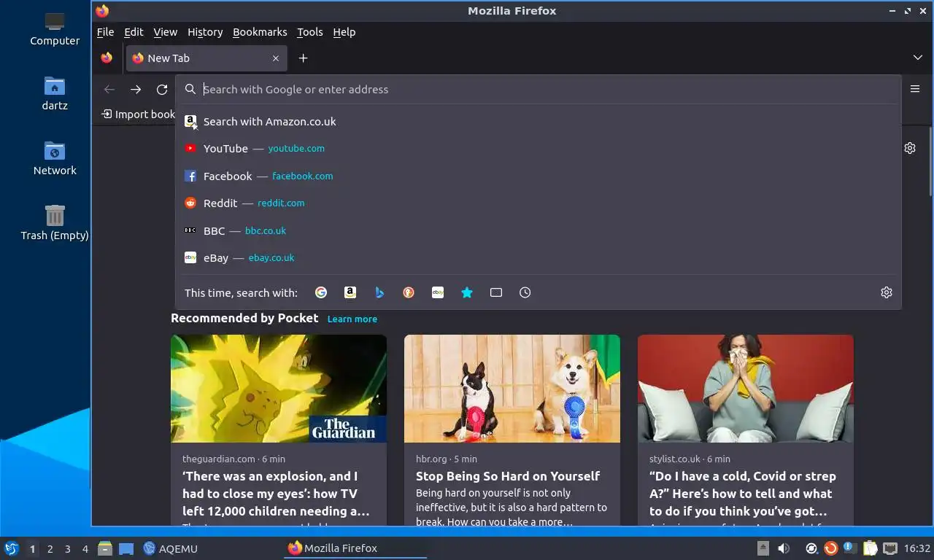934x560 pixels.
Task: Open the Guardian Pikachu article thumbnail
Action: [x=279, y=389]
